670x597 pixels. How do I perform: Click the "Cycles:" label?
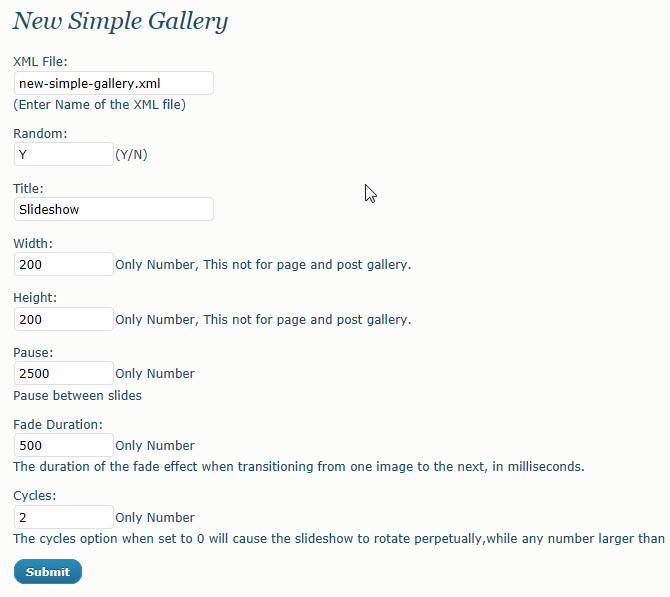coord(35,496)
